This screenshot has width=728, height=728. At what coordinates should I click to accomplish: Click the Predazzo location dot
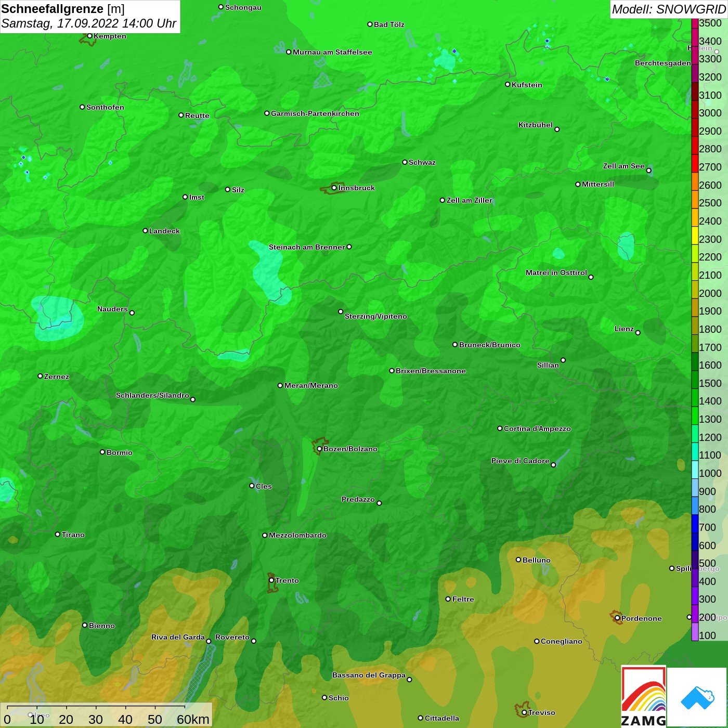coord(379,503)
